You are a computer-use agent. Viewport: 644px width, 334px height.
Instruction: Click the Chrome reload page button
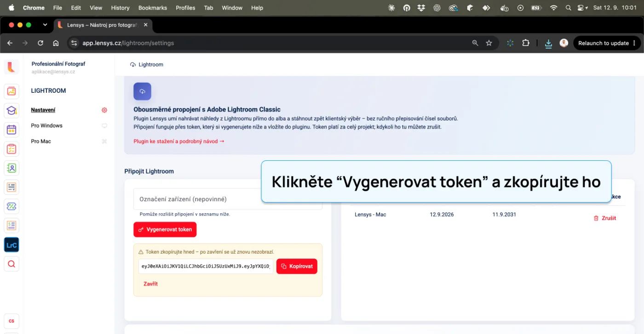40,43
